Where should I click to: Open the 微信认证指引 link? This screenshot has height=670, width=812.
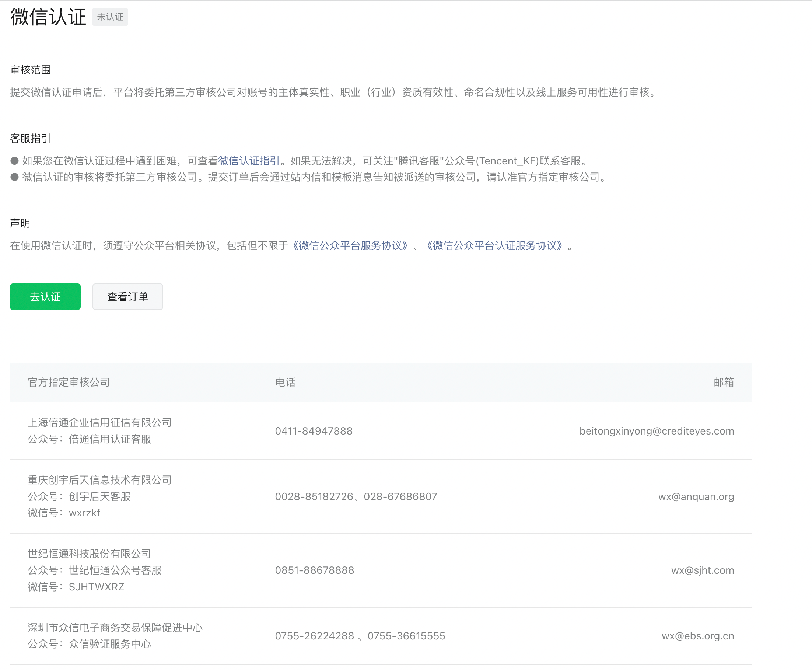[x=249, y=161]
